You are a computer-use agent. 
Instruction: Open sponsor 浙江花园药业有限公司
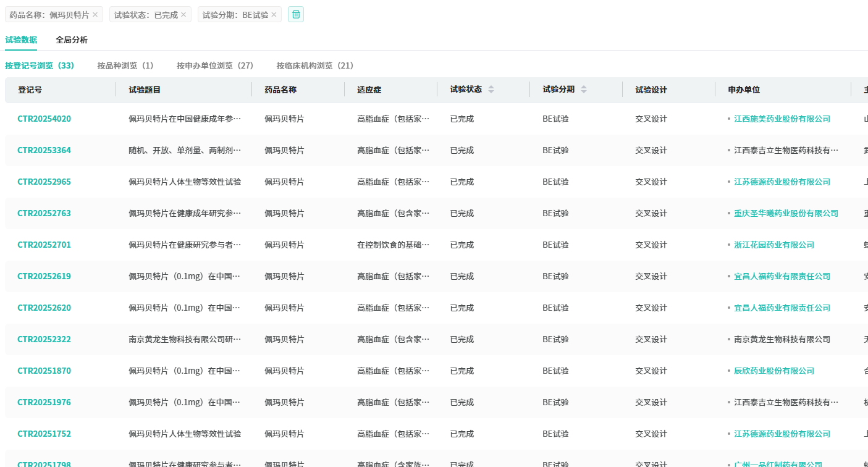773,245
